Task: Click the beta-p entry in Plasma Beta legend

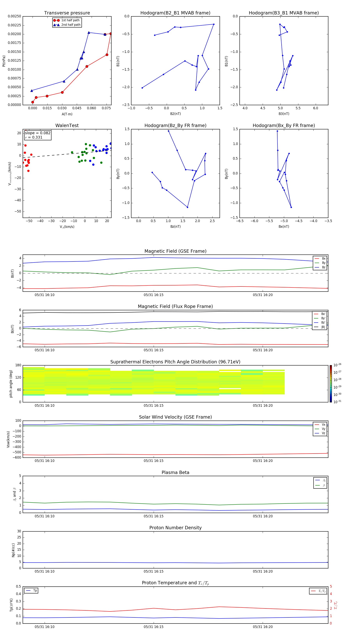Action: click(x=320, y=480)
